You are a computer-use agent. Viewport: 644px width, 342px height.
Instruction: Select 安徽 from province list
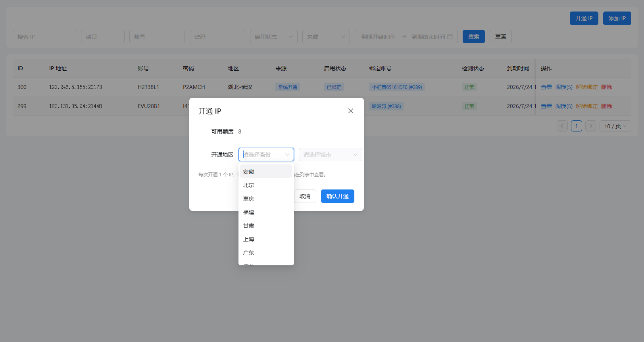pos(266,172)
